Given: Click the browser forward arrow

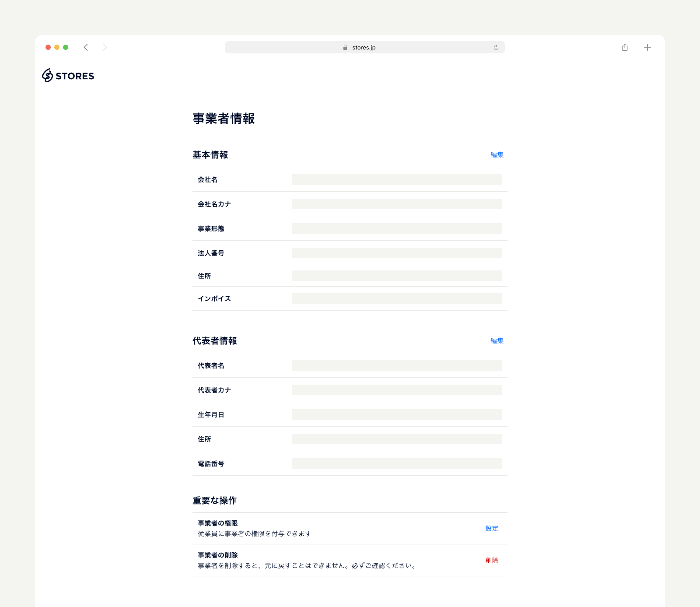Looking at the screenshot, I should point(105,47).
